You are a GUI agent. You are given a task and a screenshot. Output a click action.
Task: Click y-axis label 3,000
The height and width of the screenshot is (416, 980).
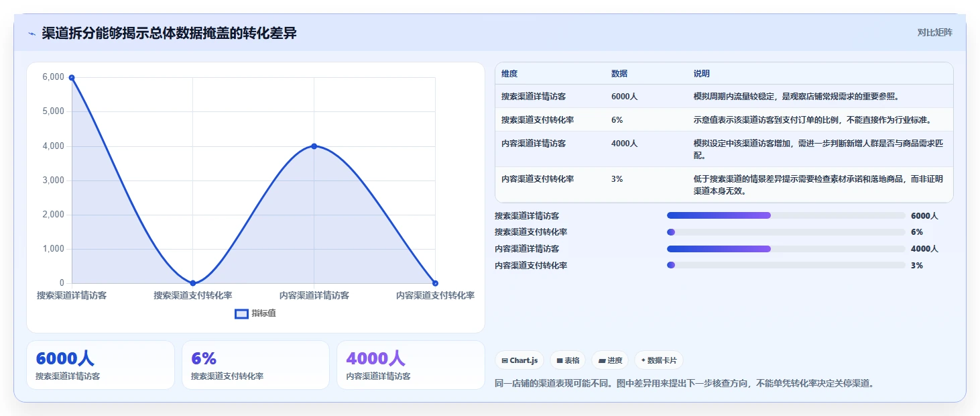coord(53,180)
